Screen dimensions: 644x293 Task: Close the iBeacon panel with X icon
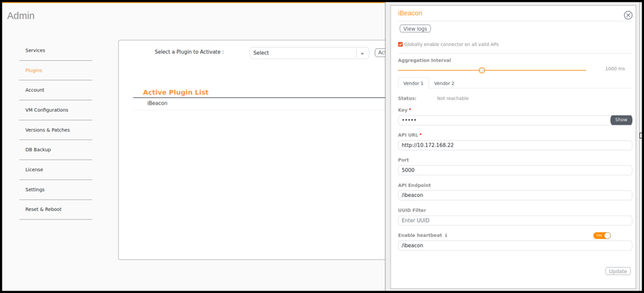click(628, 15)
